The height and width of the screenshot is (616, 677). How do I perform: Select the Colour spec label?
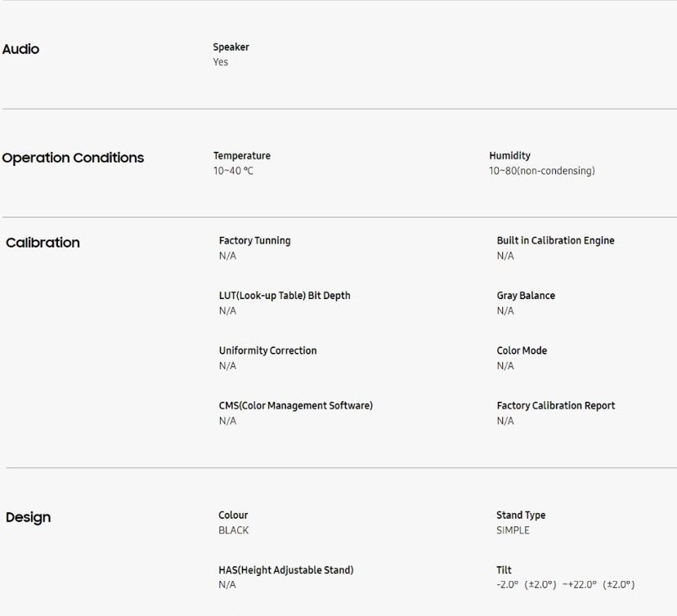pyautogui.click(x=233, y=516)
